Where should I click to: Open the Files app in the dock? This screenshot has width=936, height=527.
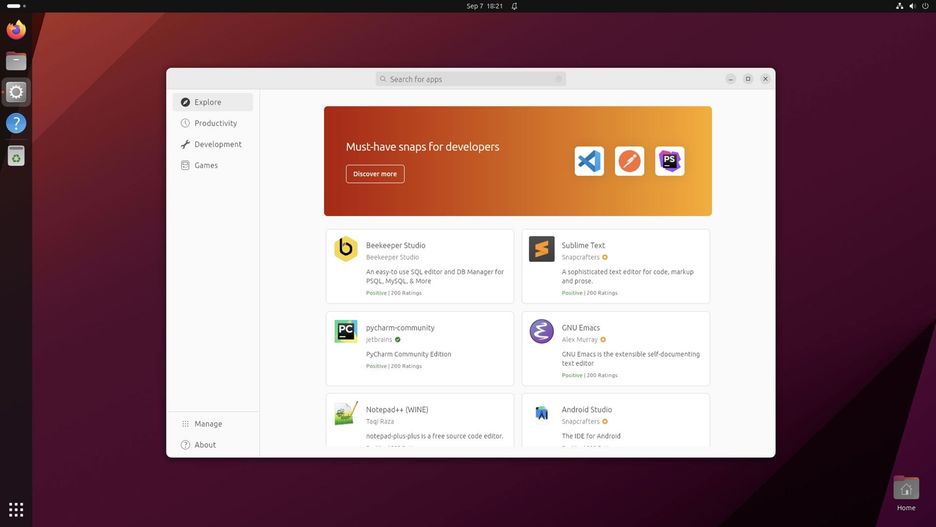click(16, 60)
